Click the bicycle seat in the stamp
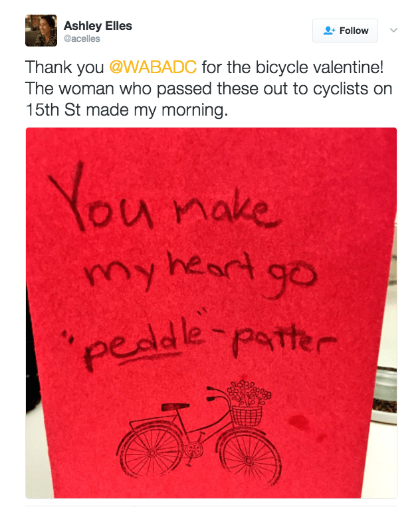The image size is (420, 507). pos(175,407)
